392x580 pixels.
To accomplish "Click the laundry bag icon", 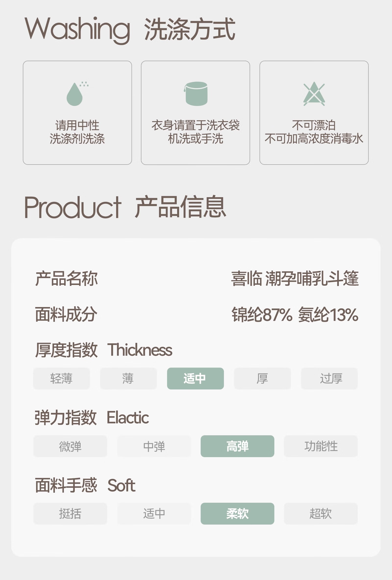I will [x=196, y=94].
